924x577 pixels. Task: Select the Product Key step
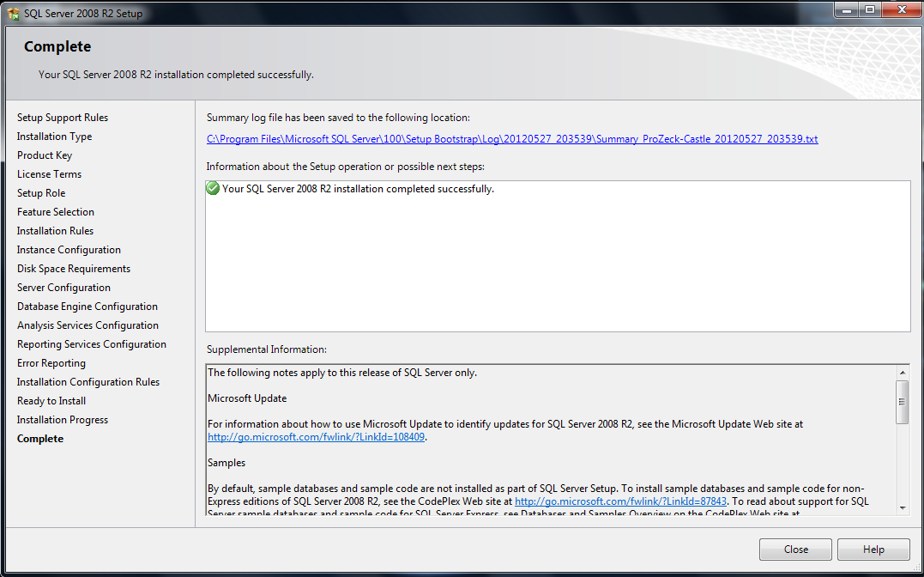coord(45,155)
